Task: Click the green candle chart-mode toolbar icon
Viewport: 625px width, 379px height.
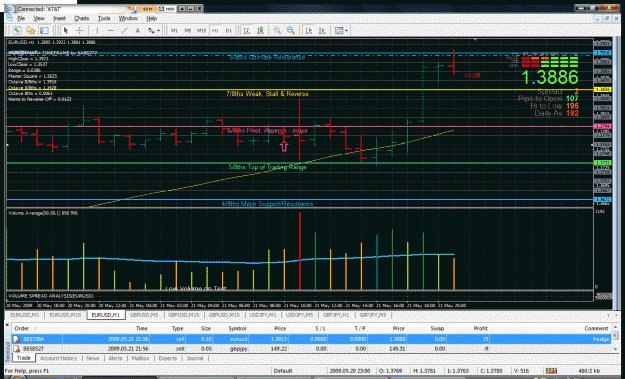Action: tap(260, 30)
